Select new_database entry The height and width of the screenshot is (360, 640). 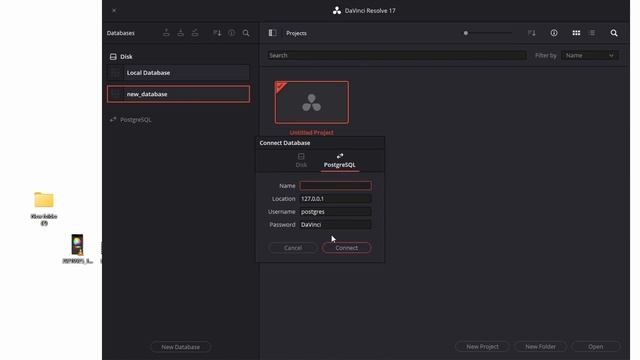pos(178,94)
